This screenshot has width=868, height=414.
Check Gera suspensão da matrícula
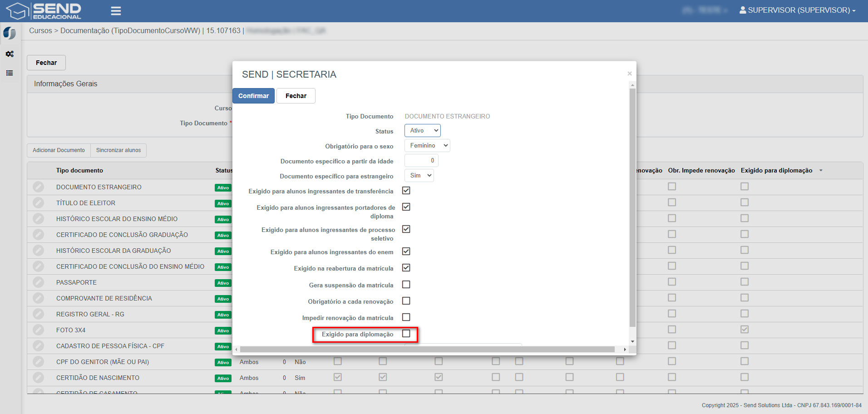pos(406,285)
